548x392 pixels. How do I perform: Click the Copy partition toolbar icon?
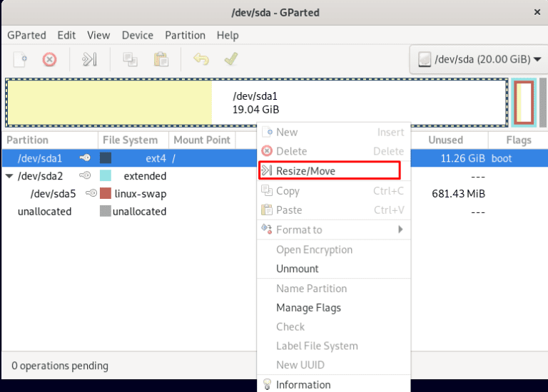point(130,59)
